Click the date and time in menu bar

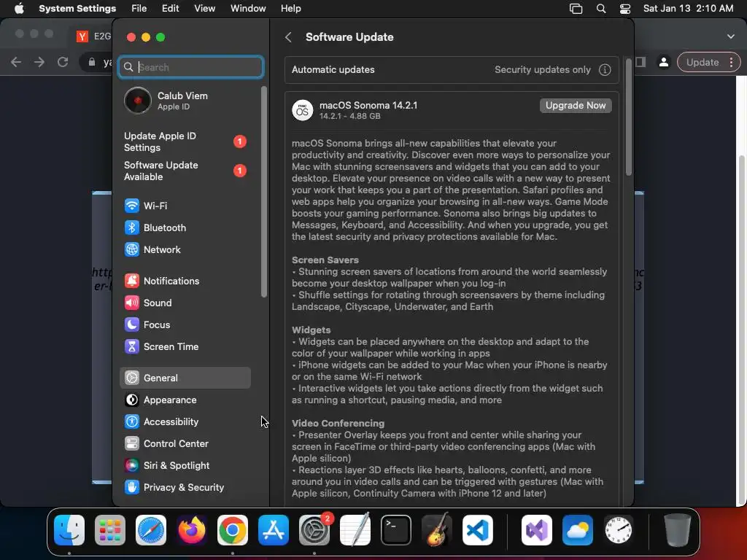coord(688,9)
